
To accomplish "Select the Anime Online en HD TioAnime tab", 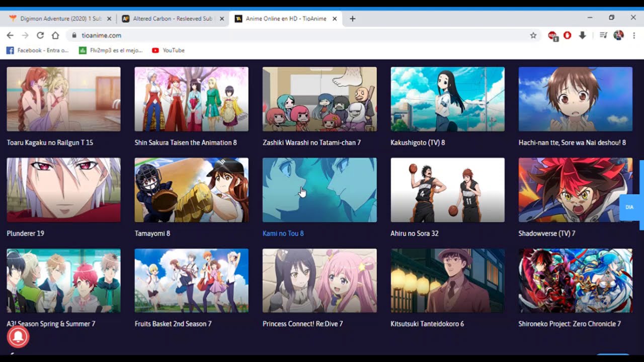I will 286,19.
